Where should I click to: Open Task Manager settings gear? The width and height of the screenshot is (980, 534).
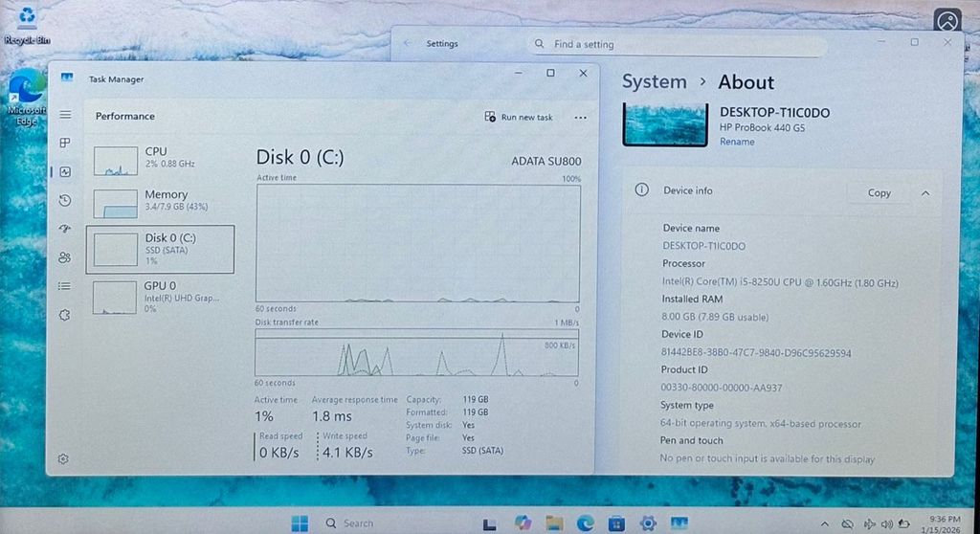tap(63, 459)
